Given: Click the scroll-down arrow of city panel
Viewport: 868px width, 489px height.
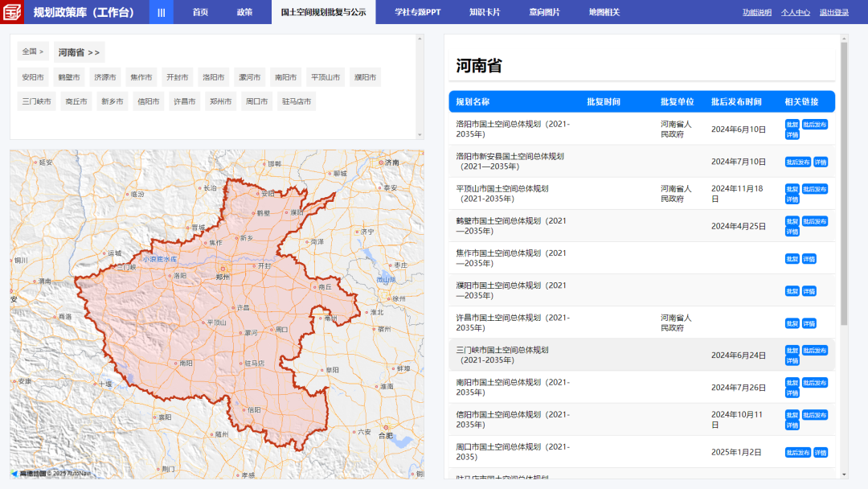Looking at the screenshot, I should pos(420,134).
